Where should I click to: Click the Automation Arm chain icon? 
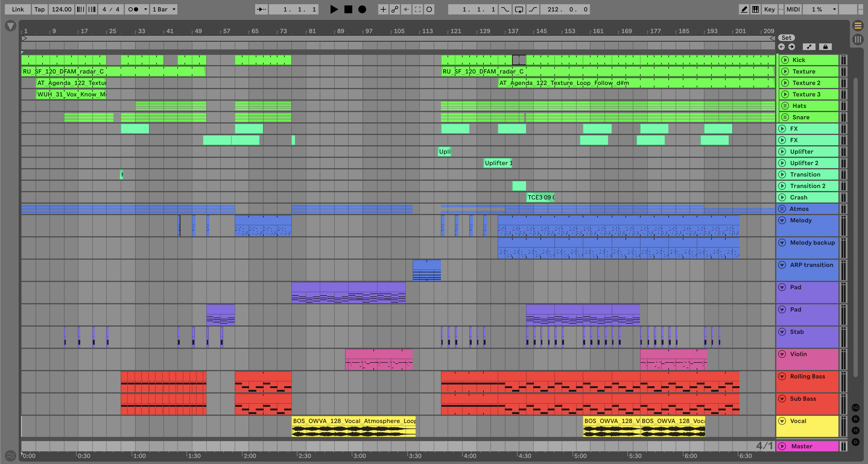tap(394, 9)
